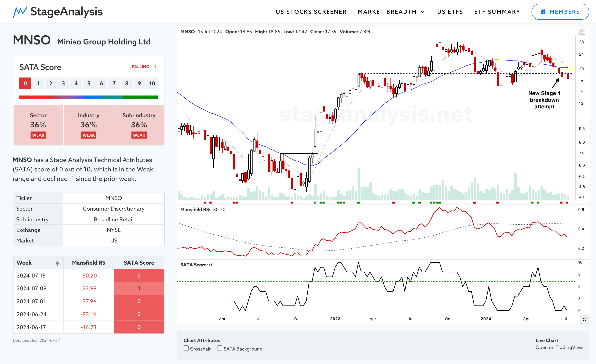Click the StageAnalysis logo icon
Screen dimensions: 596x364
pos(20,12)
